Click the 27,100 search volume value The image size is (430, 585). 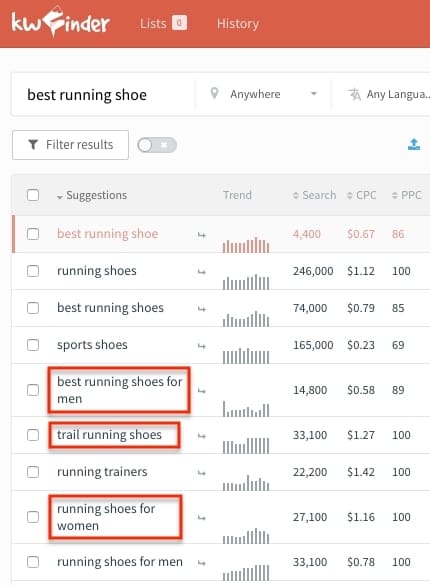[x=310, y=517]
